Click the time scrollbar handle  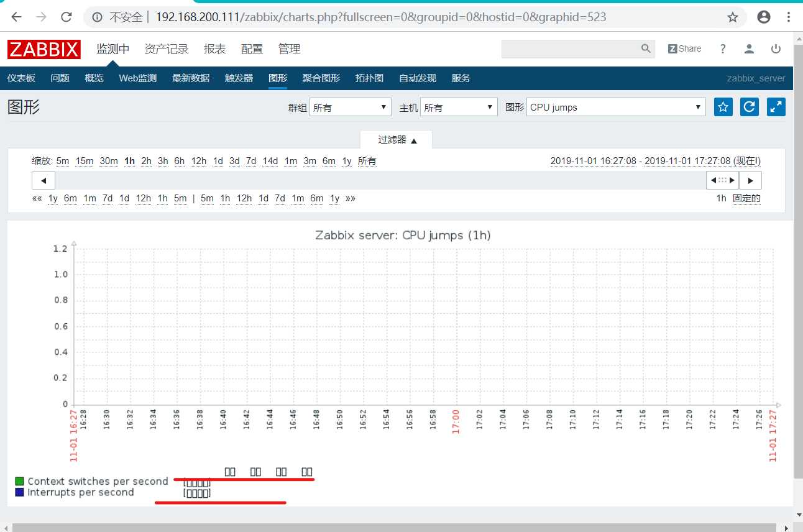tap(723, 181)
